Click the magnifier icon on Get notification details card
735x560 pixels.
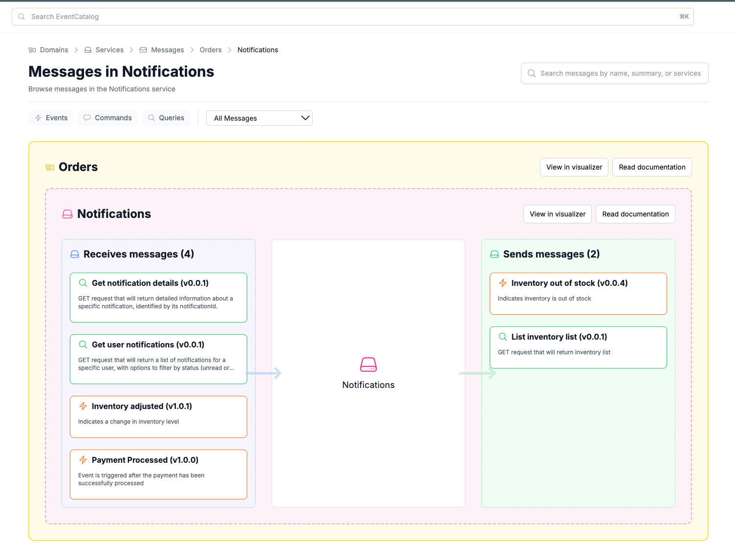click(x=83, y=283)
